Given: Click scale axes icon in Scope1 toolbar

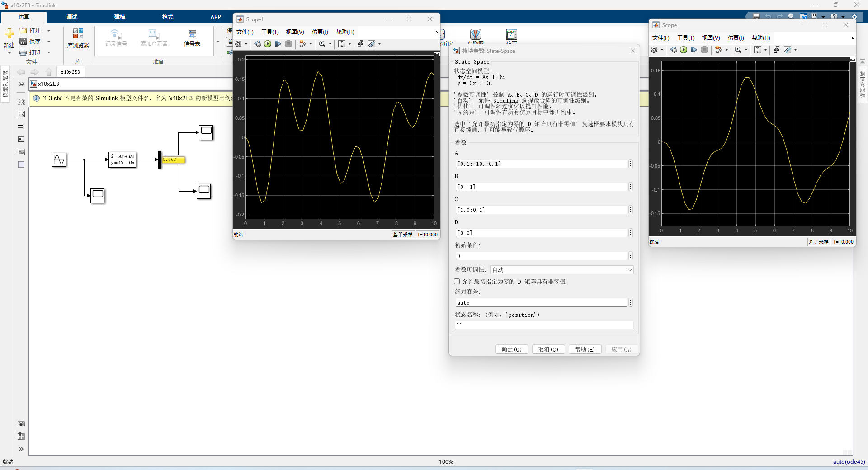Looking at the screenshot, I should pyautogui.click(x=342, y=44).
